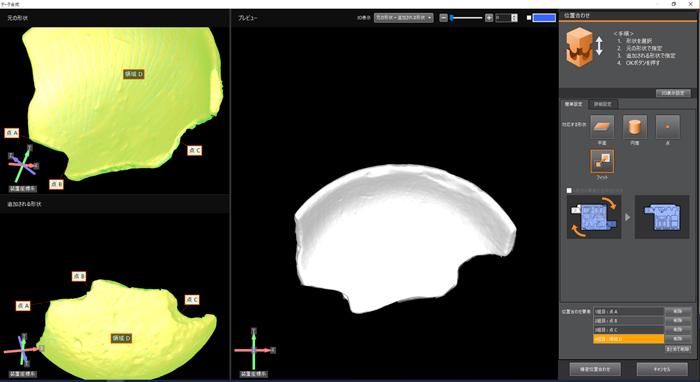Toggle the white checkbox beside the blue swatch

click(529, 18)
